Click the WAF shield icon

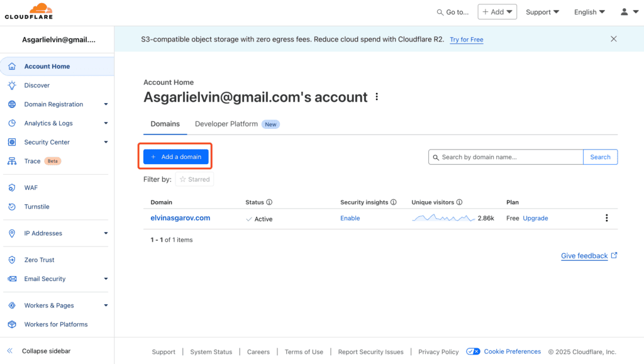[12, 187]
